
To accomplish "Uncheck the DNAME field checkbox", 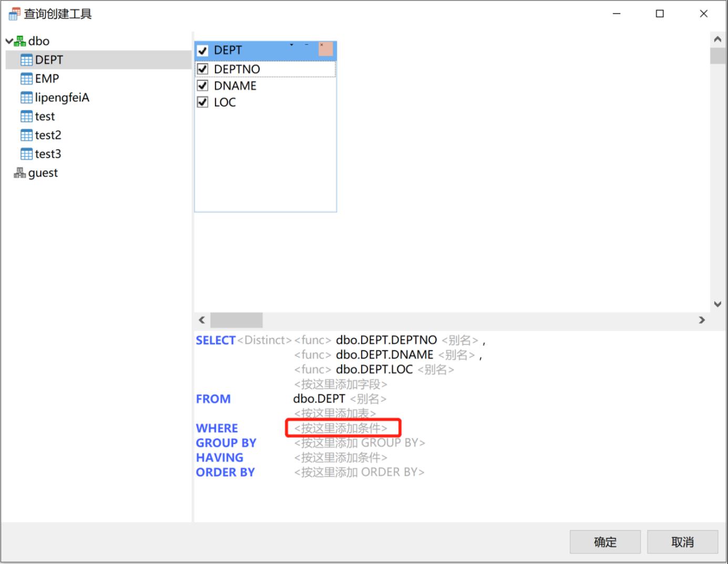I will [x=202, y=86].
